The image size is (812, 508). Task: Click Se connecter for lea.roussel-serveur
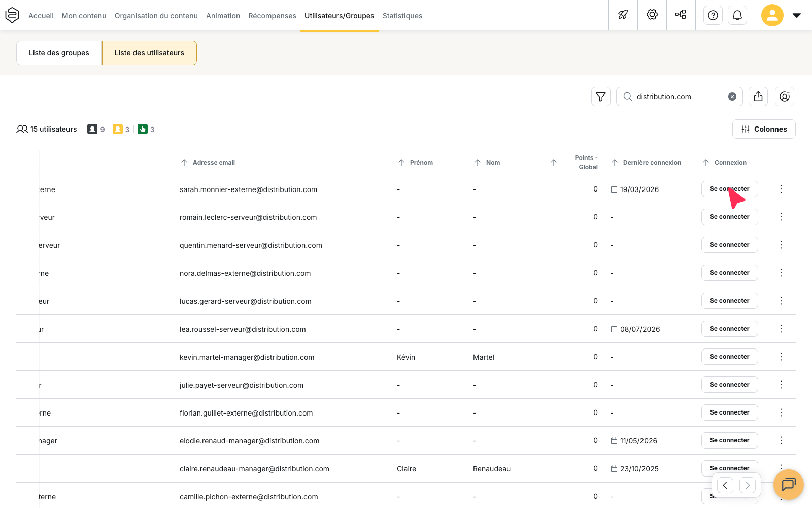[x=730, y=329]
